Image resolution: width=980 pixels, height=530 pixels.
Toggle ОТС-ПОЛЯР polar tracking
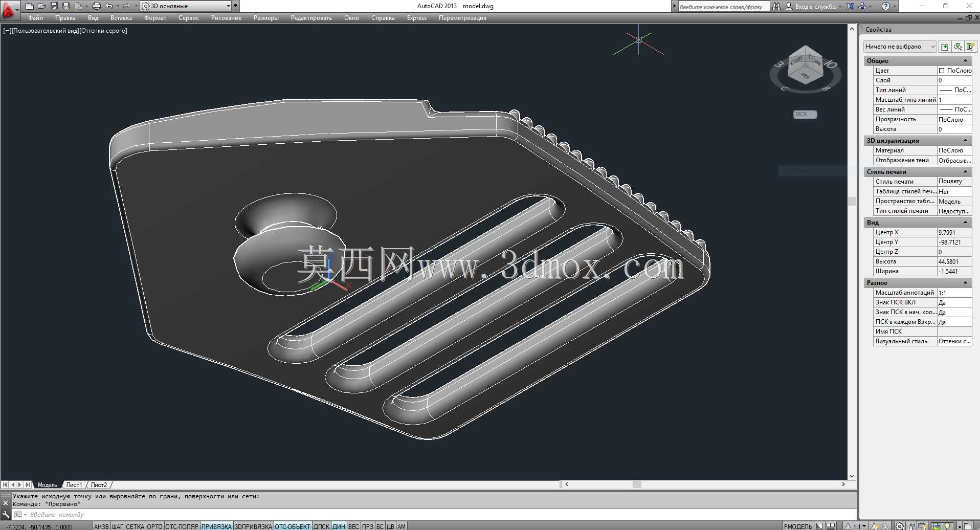[182, 526]
